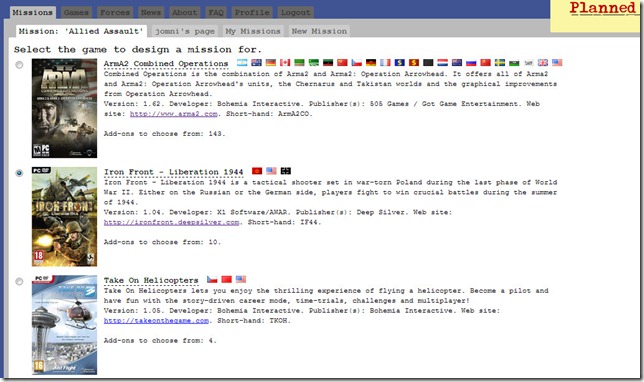Viewport: 644px width, 382px height.
Task: Open the Forces main tab
Action: tap(115, 12)
